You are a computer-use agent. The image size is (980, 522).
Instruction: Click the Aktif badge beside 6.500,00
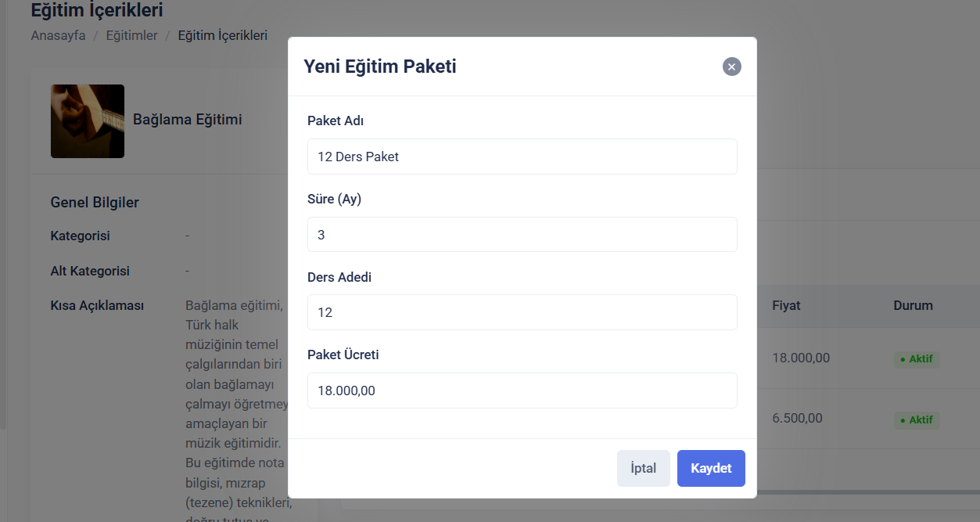917,420
